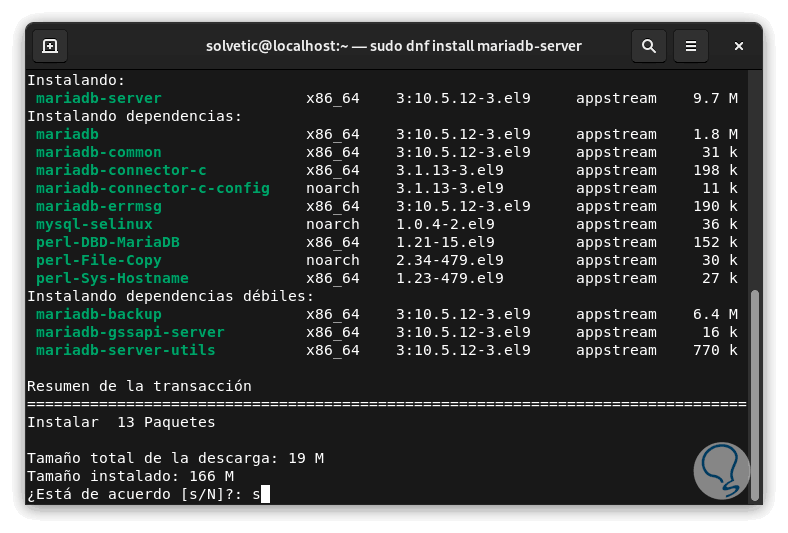Image resolution: width=788 pixels, height=533 pixels.
Task: Click the perl-Sys-Hostname package name
Action: (111, 278)
